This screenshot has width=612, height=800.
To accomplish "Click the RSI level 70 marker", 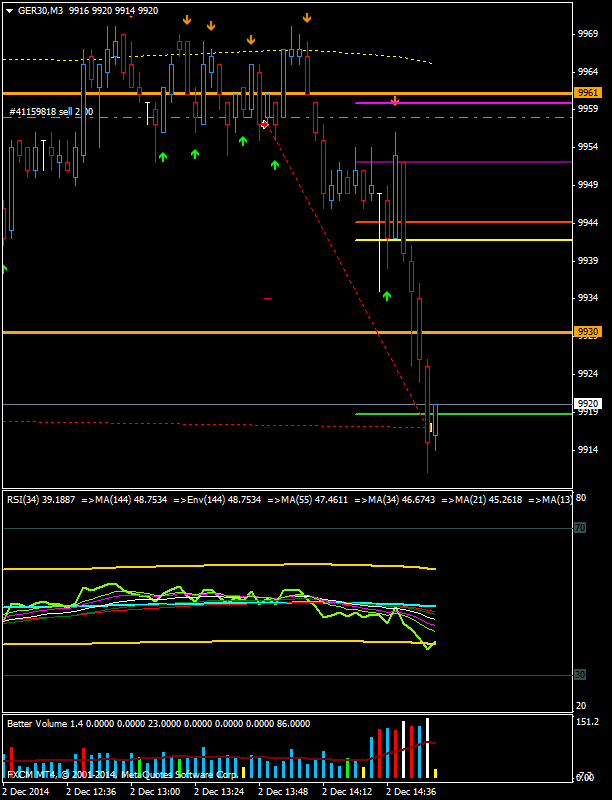I will point(579,527).
